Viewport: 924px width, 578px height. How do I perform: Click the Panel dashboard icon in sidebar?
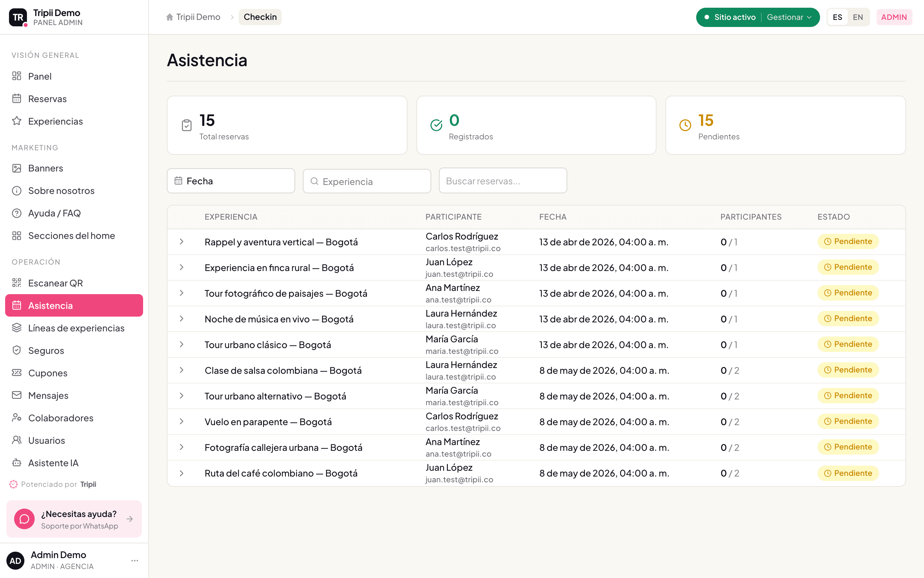[17, 76]
